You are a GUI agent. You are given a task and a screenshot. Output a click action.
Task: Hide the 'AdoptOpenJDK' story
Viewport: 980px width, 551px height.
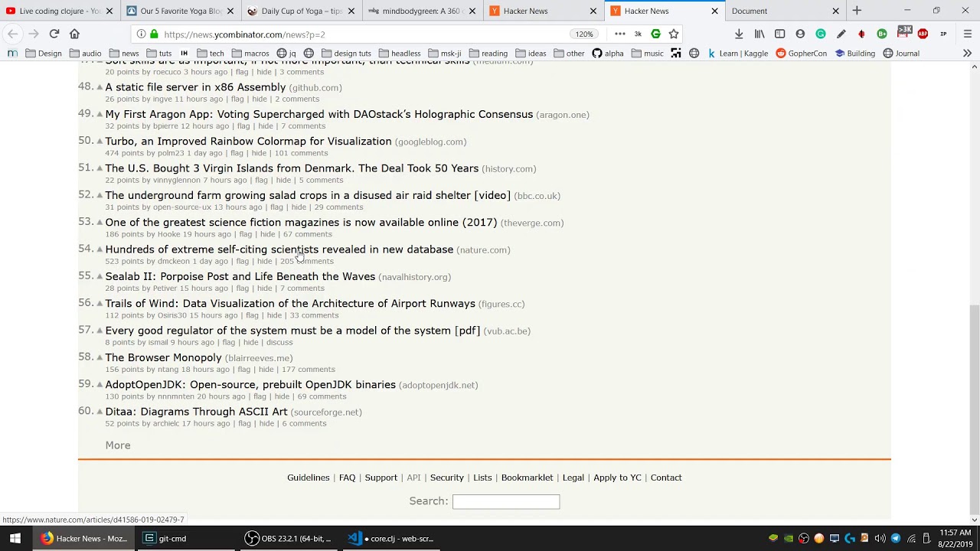(x=282, y=396)
